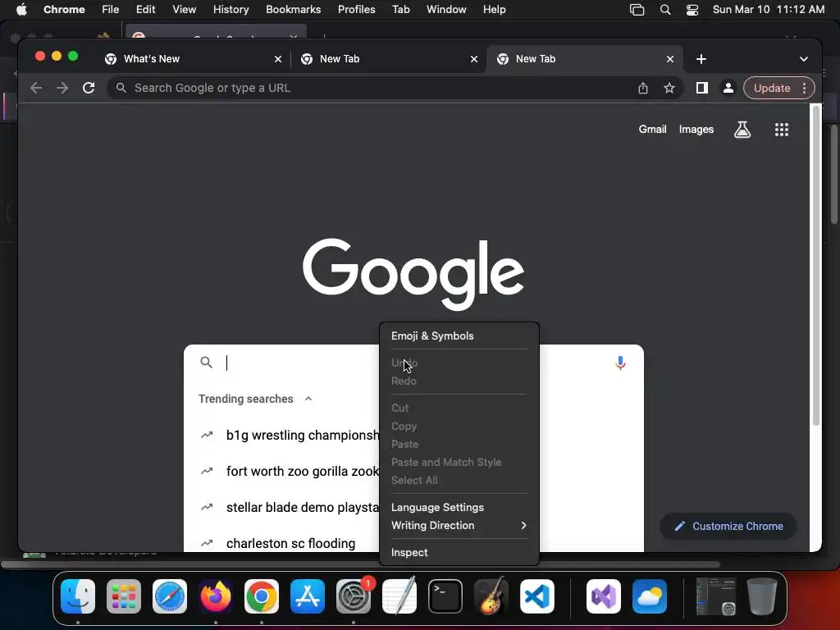Open new tab with plus button
This screenshot has height=630, width=840.
coord(701,59)
